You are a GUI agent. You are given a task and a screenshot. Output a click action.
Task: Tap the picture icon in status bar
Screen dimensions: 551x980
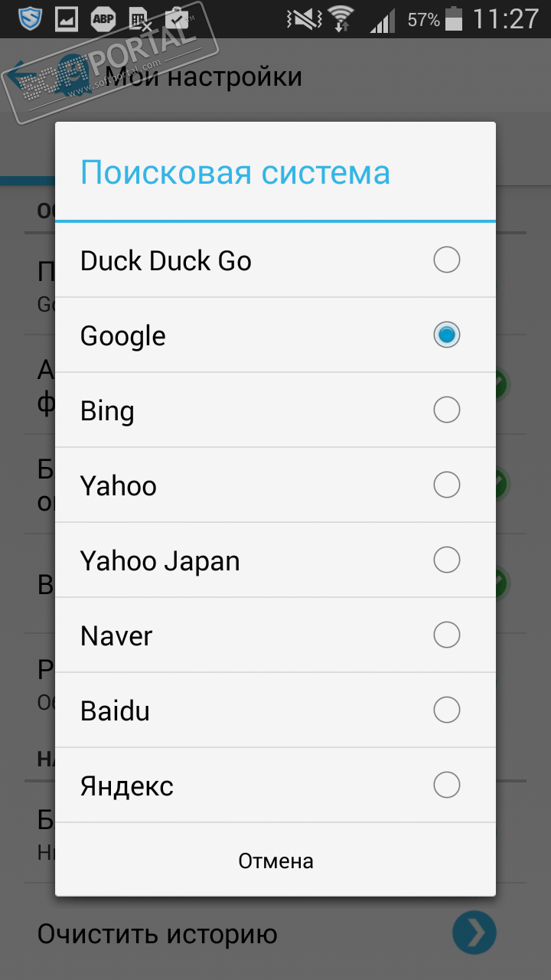point(67,19)
